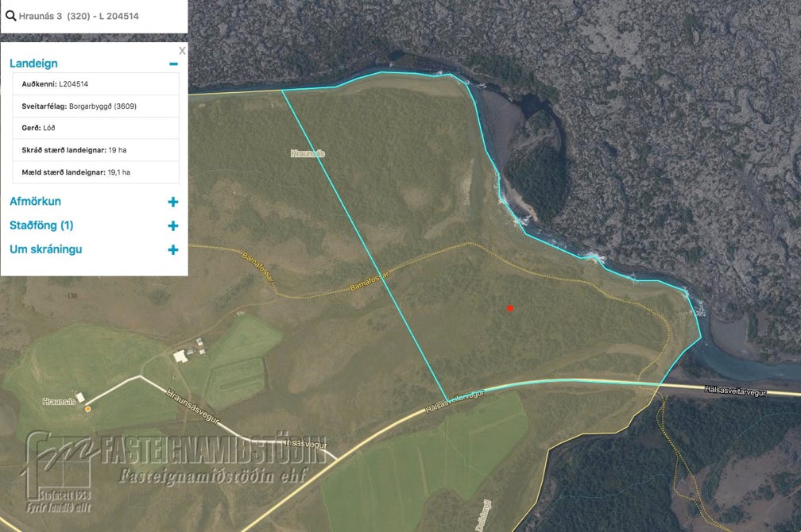Collapse the Landeign section minus icon
This screenshot has height=532, width=801.
[x=174, y=64]
